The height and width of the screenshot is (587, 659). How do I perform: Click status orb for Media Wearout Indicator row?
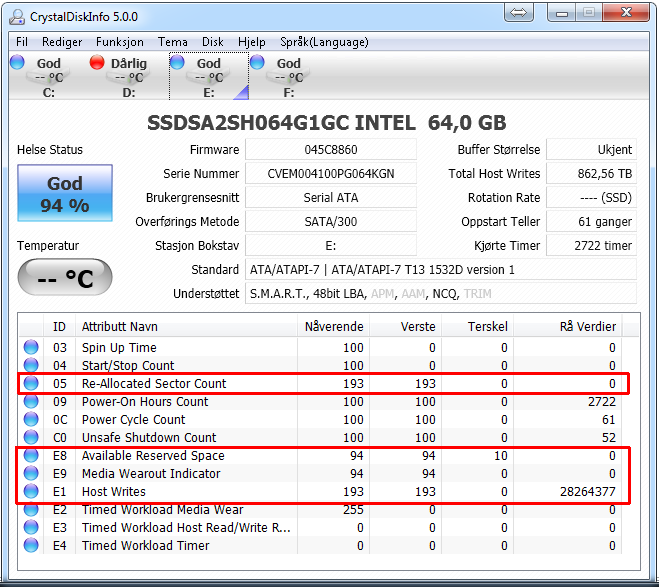31,474
